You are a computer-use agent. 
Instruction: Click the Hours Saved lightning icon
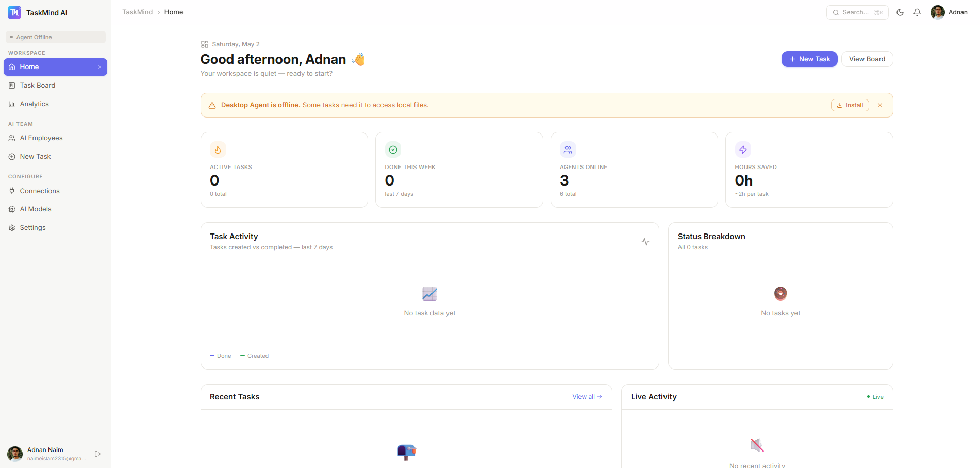(743, 149)
